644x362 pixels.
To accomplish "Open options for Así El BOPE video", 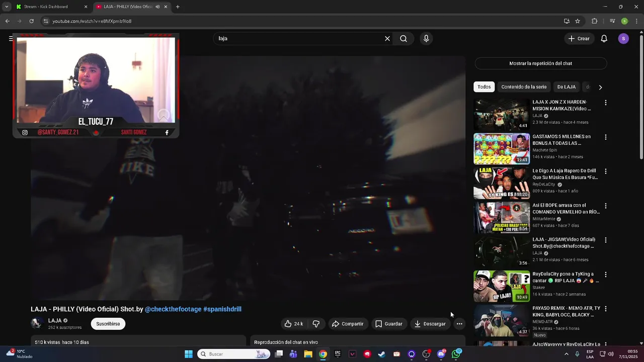I will point(606,206).
